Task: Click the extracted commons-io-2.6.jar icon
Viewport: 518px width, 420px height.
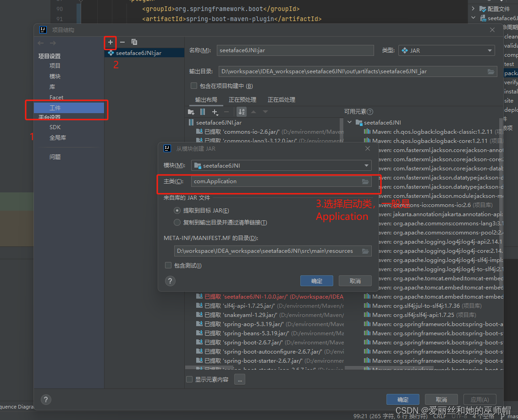Action: (x=199, y=132)
